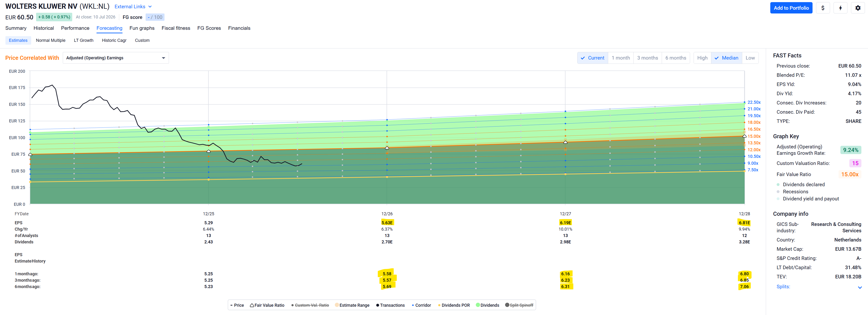Open settings via the gear icon

tap(858, 8)
